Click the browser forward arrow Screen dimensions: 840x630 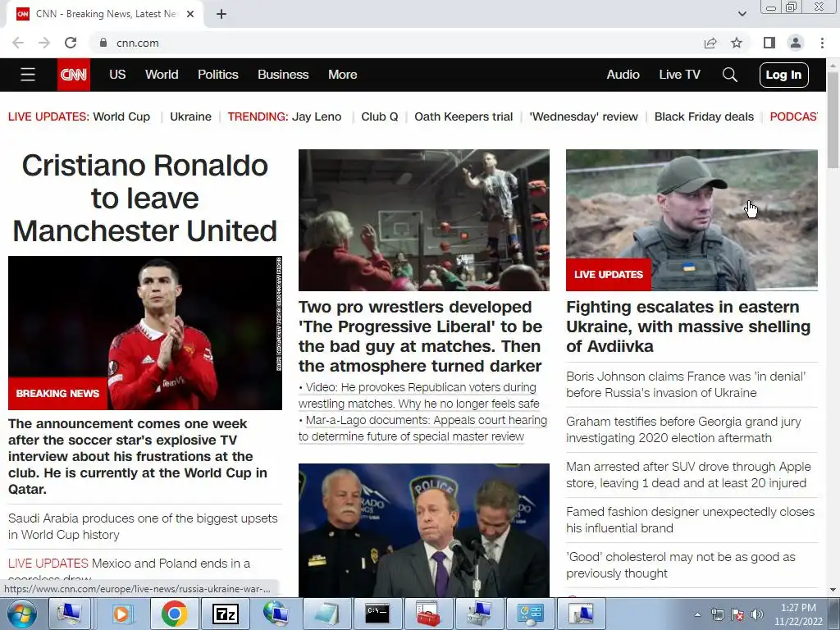click(x=44, y=43)
